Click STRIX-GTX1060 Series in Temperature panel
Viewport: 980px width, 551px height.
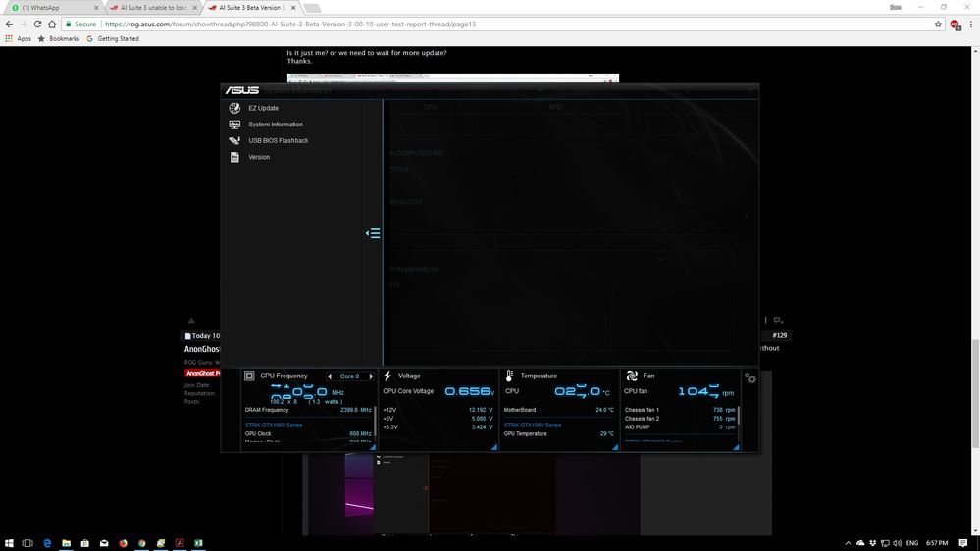pyautogui.click(x=533, y=425)
